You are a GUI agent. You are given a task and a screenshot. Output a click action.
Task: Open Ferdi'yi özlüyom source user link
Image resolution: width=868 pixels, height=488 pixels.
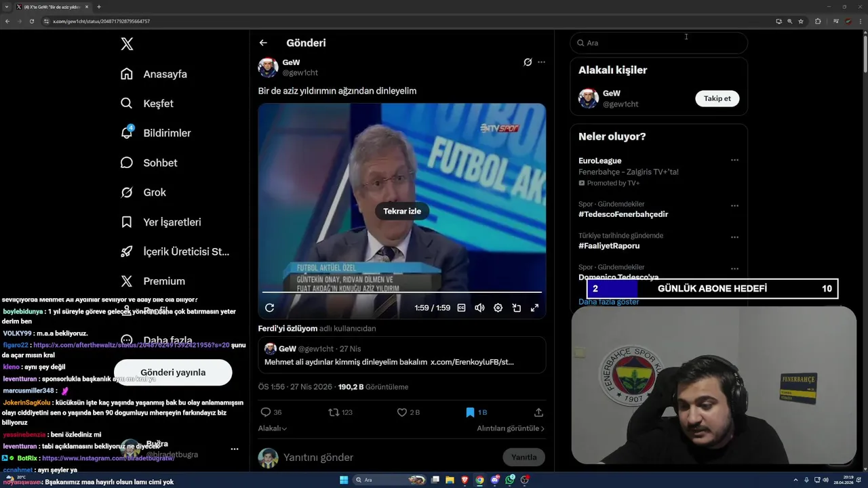288,328
